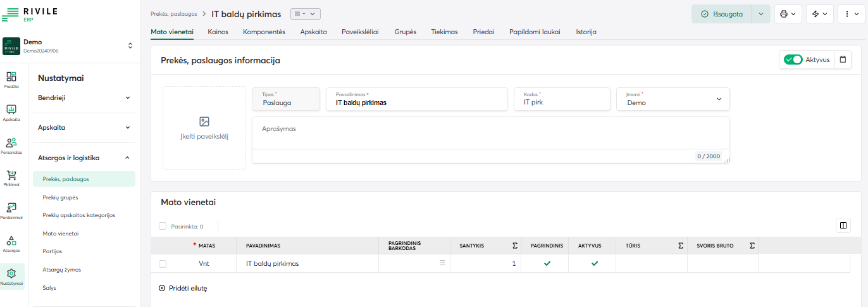Click Pridėti eilutę to add row
Image resolution: width=868 pixels, height=307 pixels.
tap(183, 288)
